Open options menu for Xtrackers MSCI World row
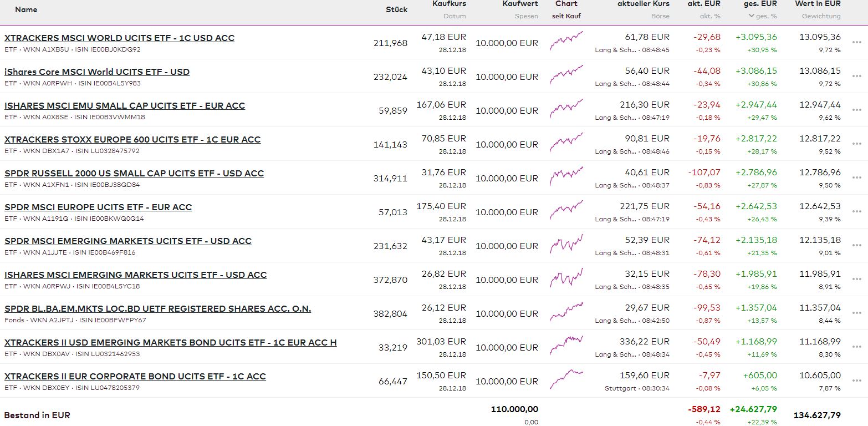The image size is (868, 426). pyautogui.click(x=857, y=43)
